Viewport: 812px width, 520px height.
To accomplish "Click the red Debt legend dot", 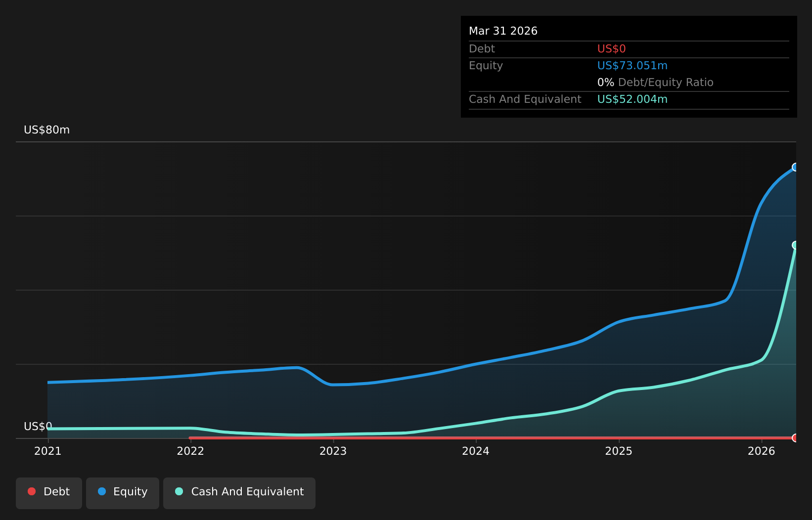I will (x=32, y=491).
